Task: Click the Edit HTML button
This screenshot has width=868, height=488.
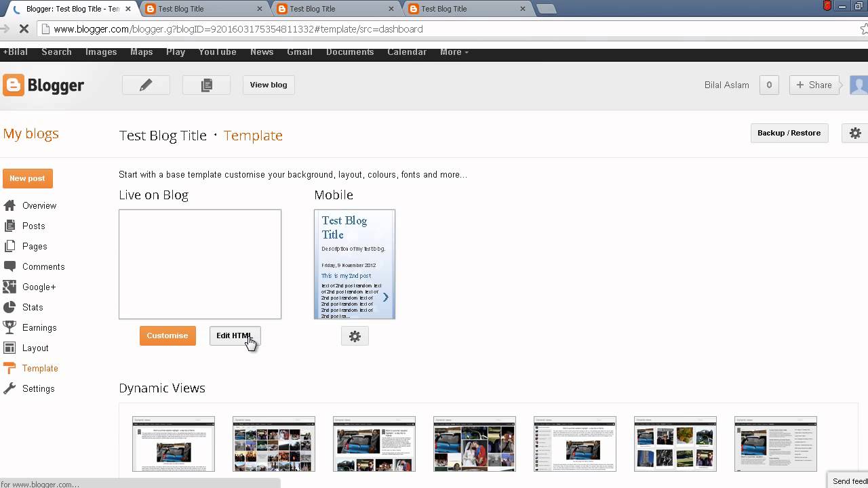Action: pos(235,335)
